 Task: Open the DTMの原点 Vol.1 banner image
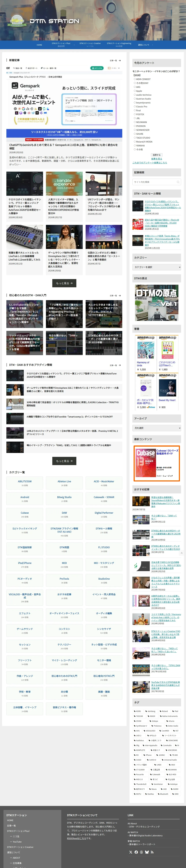[157, 303]
